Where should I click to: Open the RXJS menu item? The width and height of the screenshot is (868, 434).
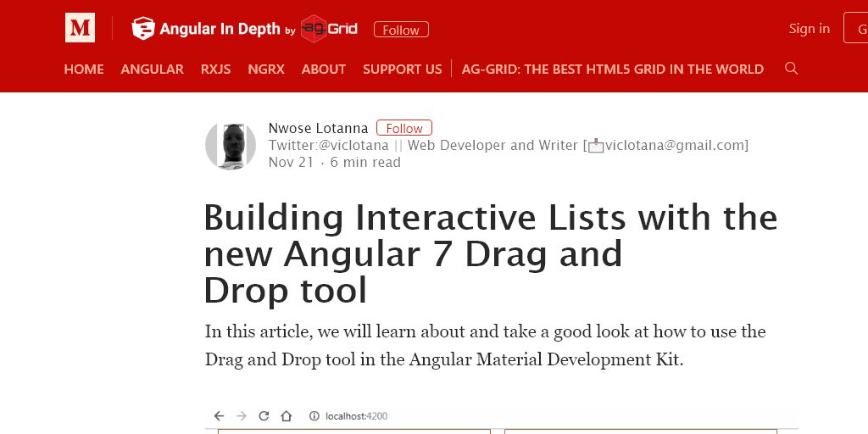point(216,70)
